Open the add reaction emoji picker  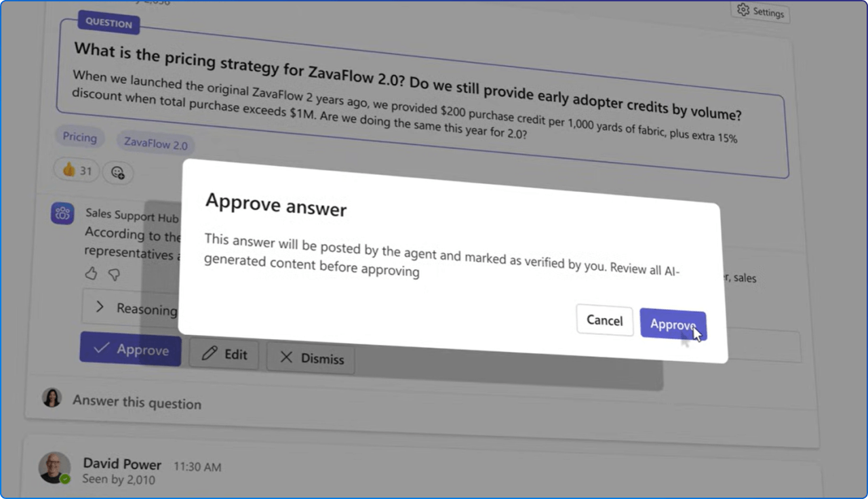(118, 172)
